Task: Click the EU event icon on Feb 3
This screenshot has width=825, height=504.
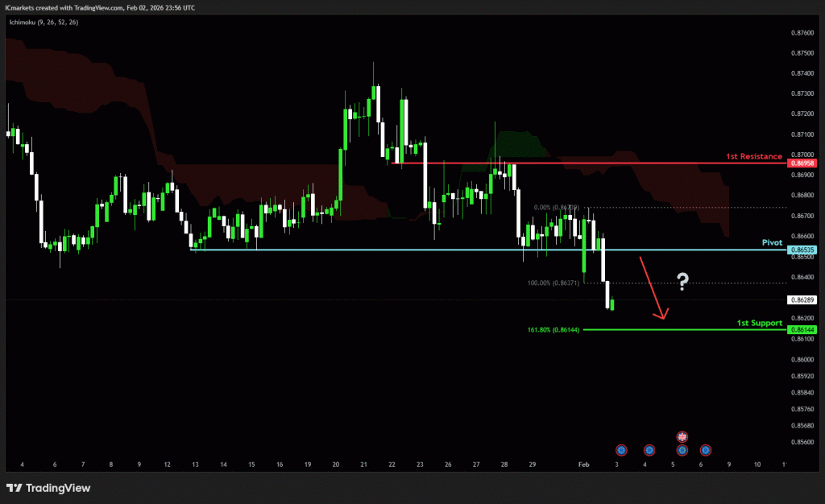Action: [x=621, y=450]
